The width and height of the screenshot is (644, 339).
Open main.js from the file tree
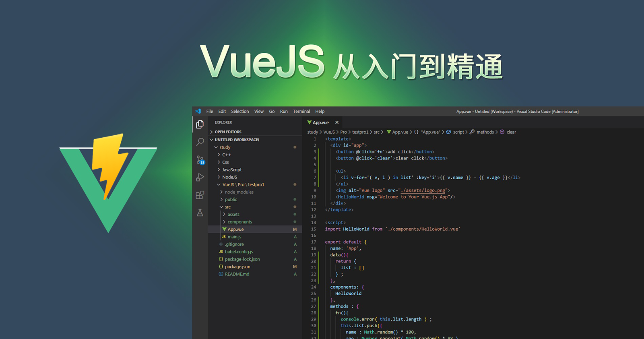[255, 237]
